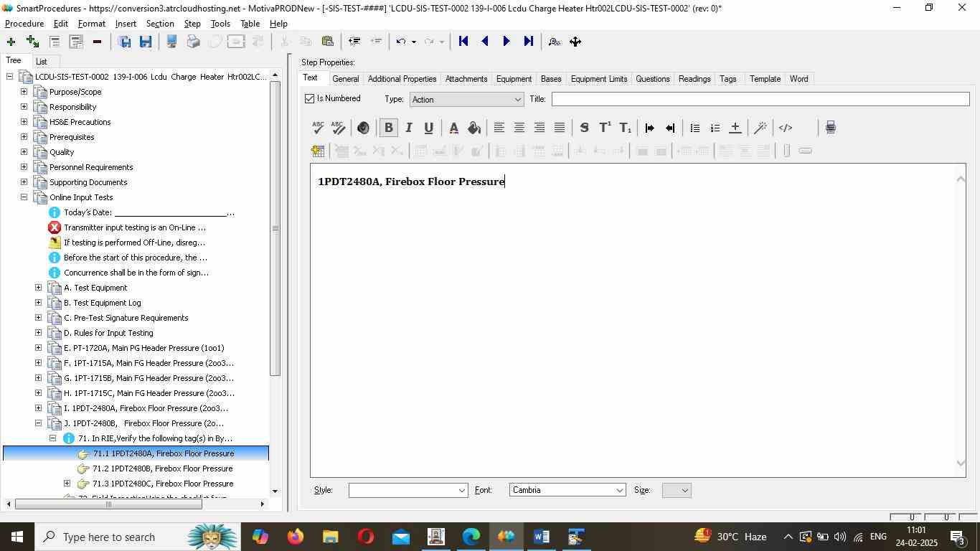980x551 pixels.
Task: Click the add sub-step icon with arrow
Action: [x=32, y=42]
